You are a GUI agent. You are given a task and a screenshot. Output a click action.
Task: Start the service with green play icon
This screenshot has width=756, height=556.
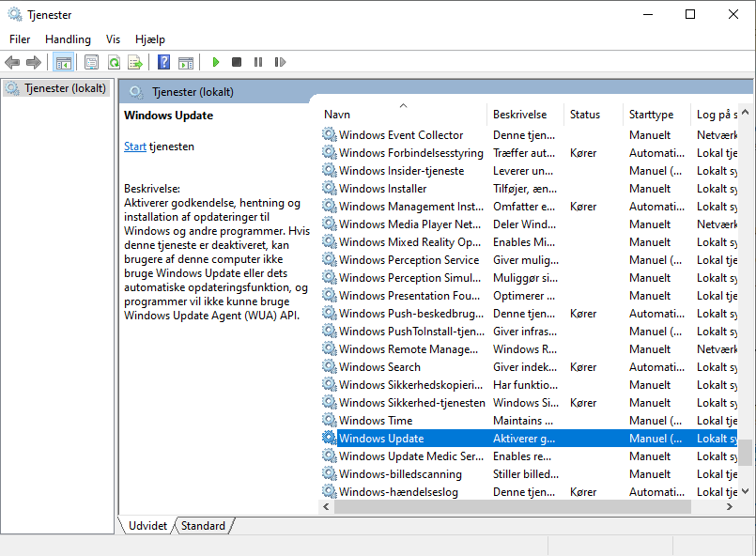click(x=215, y=62)
